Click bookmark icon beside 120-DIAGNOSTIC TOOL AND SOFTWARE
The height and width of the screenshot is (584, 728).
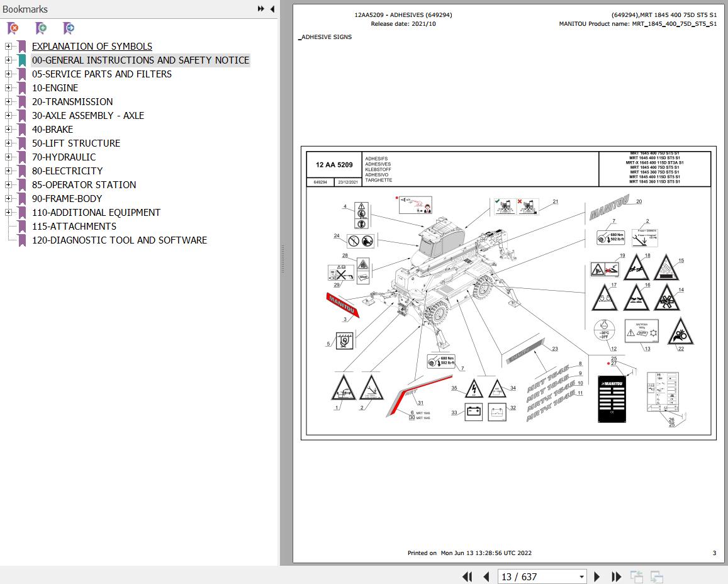pyautogui.click(x=22, y=240)
